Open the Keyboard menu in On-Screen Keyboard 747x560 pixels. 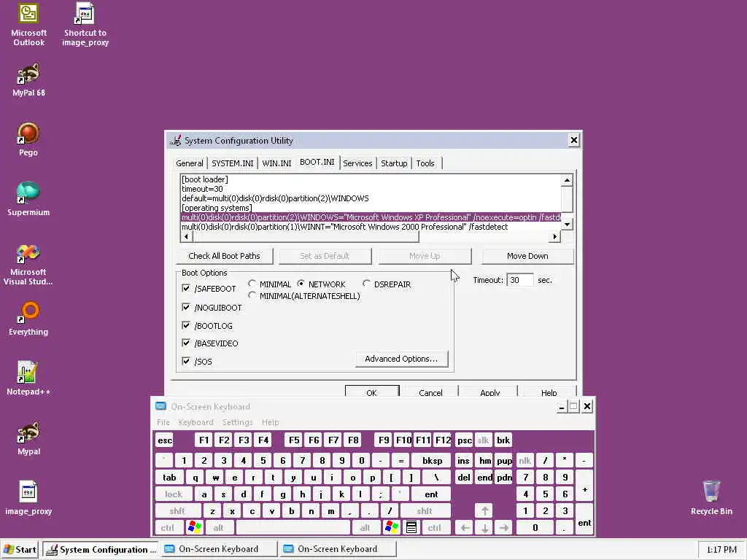[x=196, y=422]
